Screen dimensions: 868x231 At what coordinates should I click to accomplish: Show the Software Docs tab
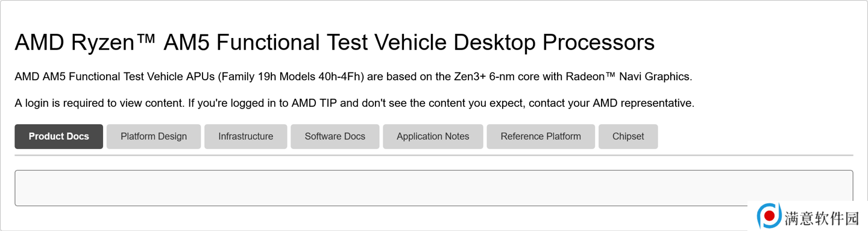[335, 136]
